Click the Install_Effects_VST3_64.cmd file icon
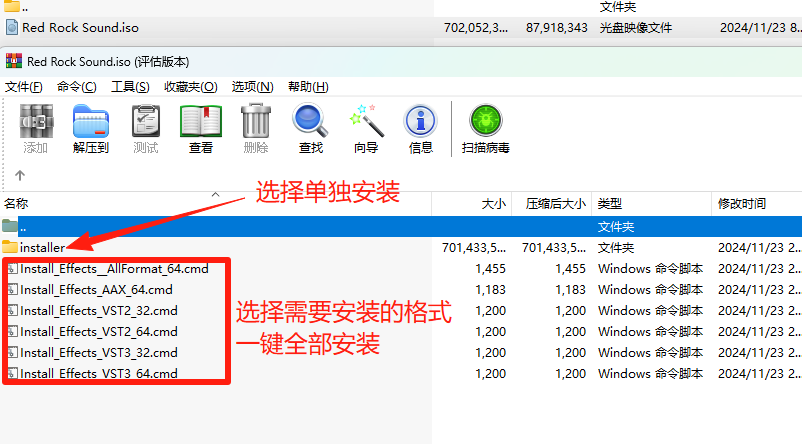Screen dimensions: 802x444 point(12,373)
